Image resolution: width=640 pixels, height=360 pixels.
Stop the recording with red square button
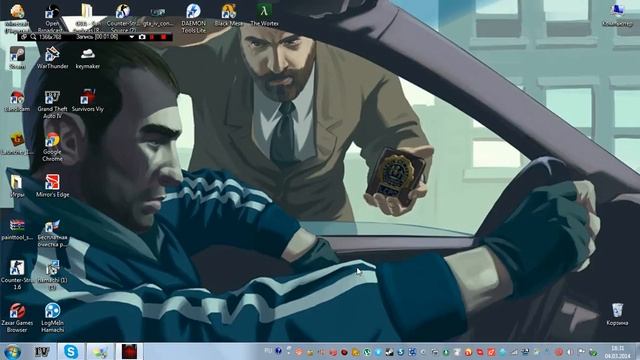164,37
